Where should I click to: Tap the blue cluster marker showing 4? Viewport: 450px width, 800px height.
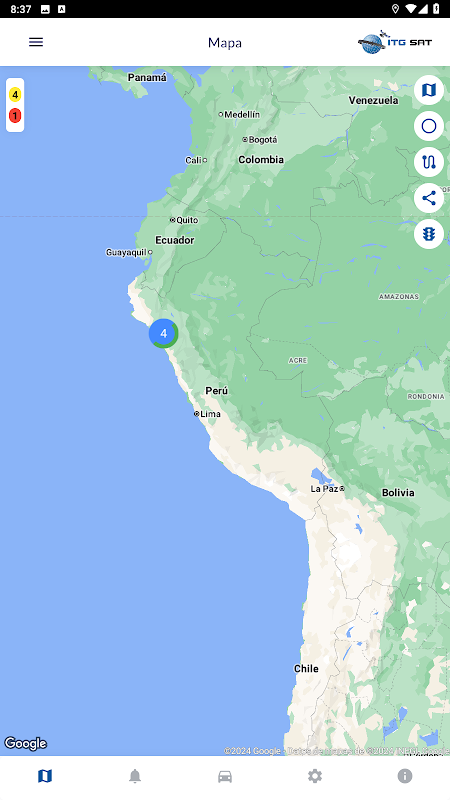point(163,333)
